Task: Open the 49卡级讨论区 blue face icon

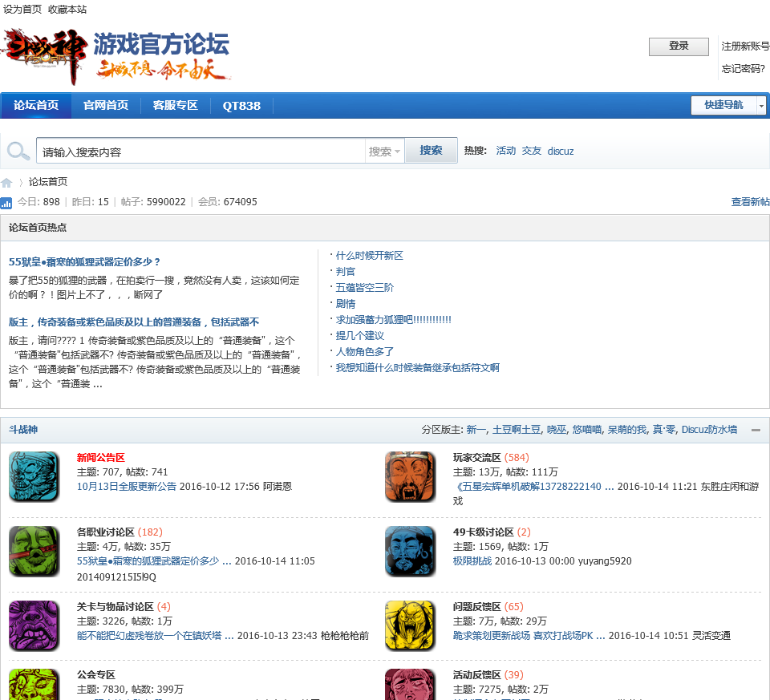Action: tap(410, 551)
